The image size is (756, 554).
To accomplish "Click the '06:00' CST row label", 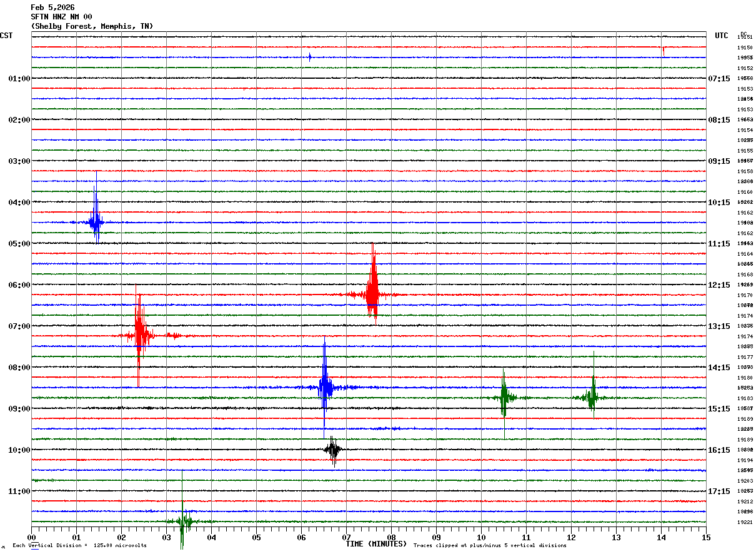I will click(x=19, y=285).
